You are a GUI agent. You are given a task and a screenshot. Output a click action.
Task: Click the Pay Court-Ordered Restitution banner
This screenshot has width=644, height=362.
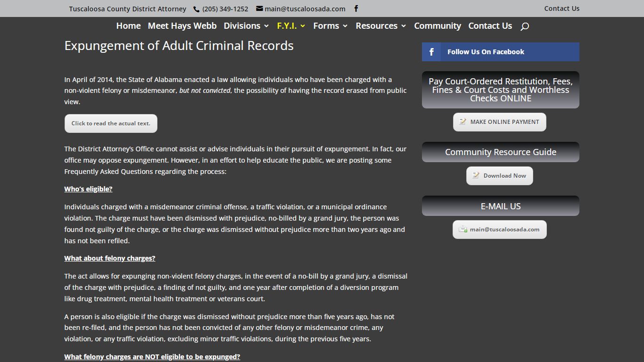coord(501,90)
